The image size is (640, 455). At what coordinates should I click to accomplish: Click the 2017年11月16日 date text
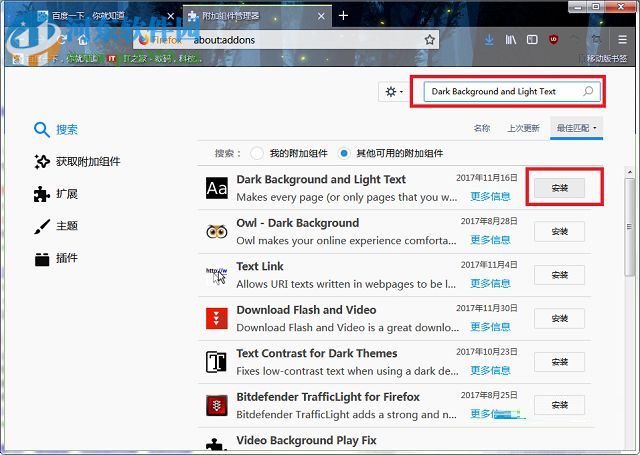coord(487,178)
